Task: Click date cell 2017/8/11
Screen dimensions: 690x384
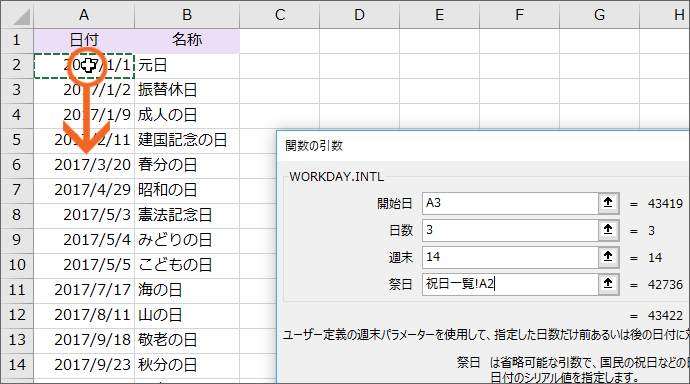Action: click(x=84, y=315)
